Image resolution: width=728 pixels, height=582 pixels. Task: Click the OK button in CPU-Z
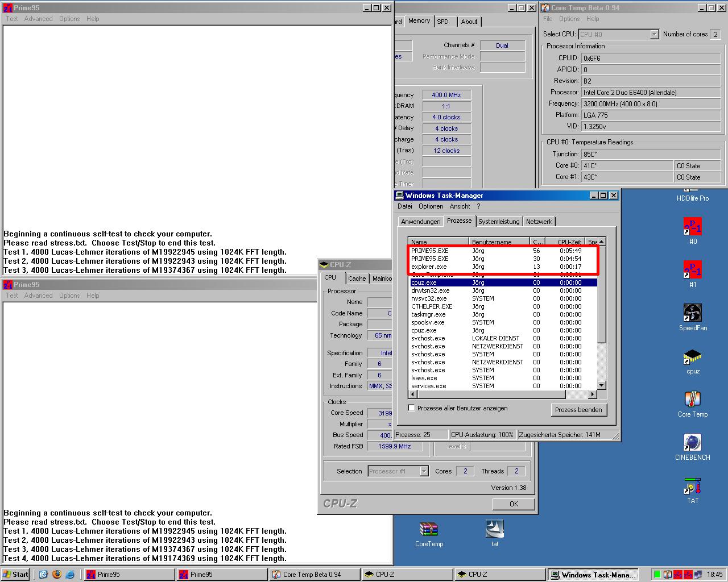[514, 504]
